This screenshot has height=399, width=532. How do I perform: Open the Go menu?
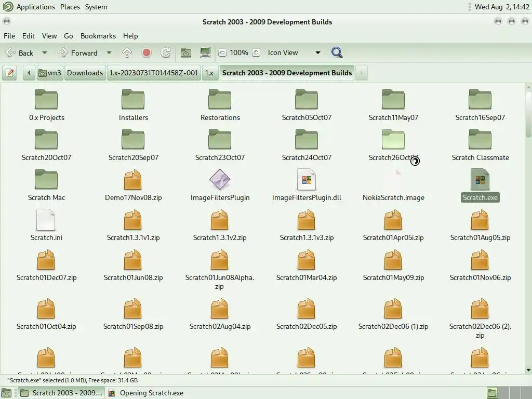68,36
